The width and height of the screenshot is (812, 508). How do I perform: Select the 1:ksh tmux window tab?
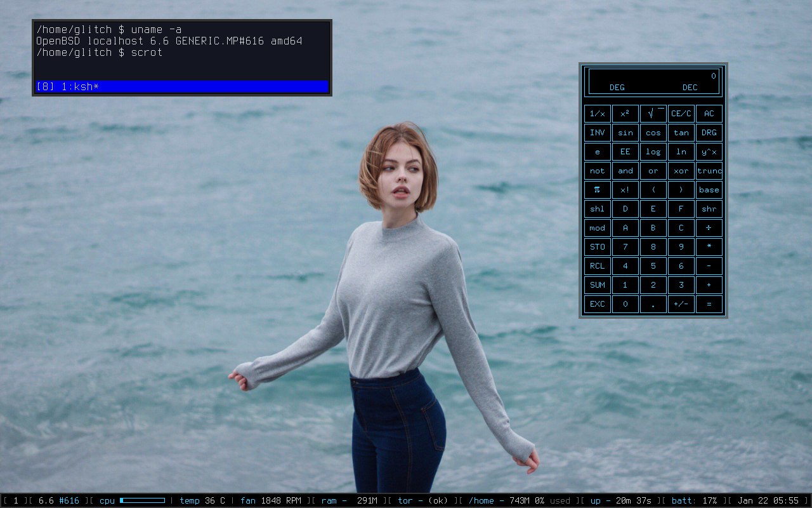80,86
